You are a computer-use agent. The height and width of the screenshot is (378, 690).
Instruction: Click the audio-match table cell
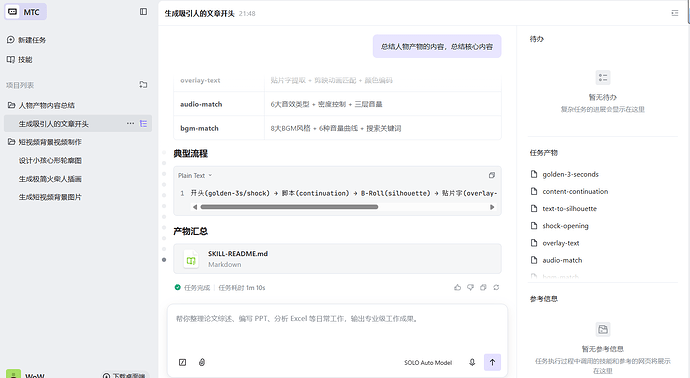coord(219,104)
